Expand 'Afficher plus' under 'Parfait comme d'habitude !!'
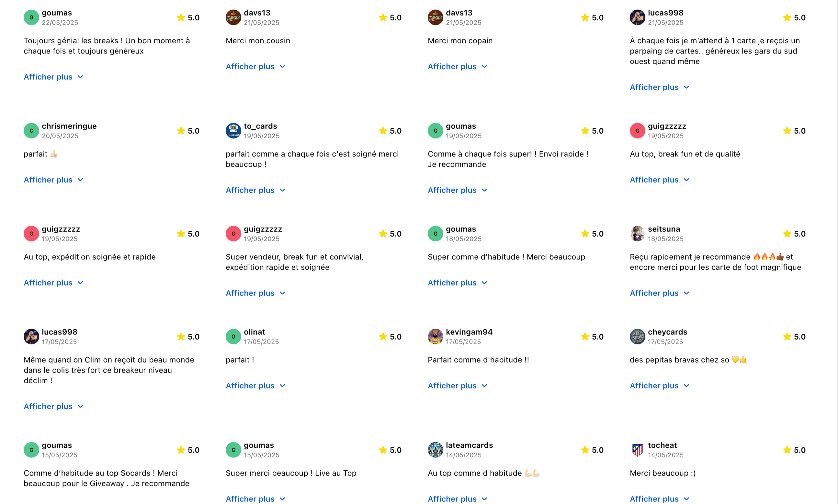Screen dimensions: 838x504 click(x=457, y=386)
